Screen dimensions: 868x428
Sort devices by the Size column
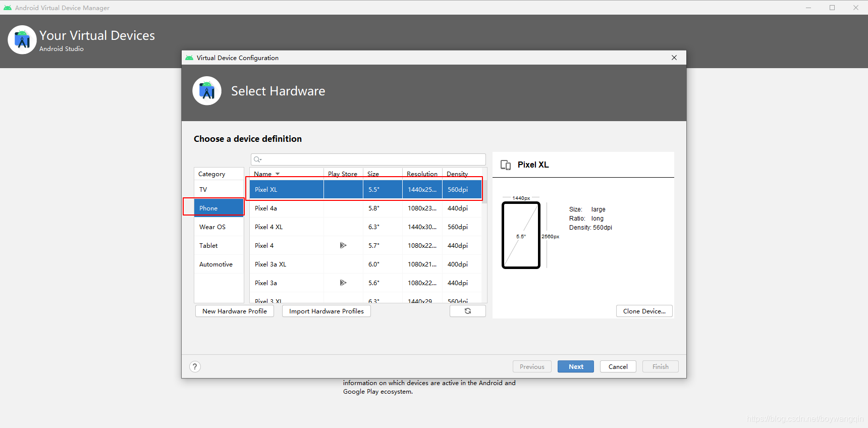(383, 174)
